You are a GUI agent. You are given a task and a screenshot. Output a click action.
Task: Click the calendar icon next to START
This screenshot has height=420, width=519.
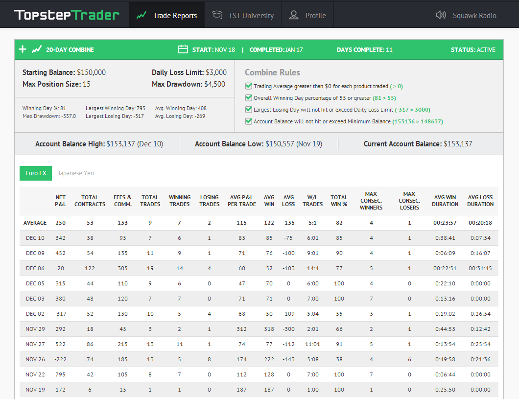point(183,49)
